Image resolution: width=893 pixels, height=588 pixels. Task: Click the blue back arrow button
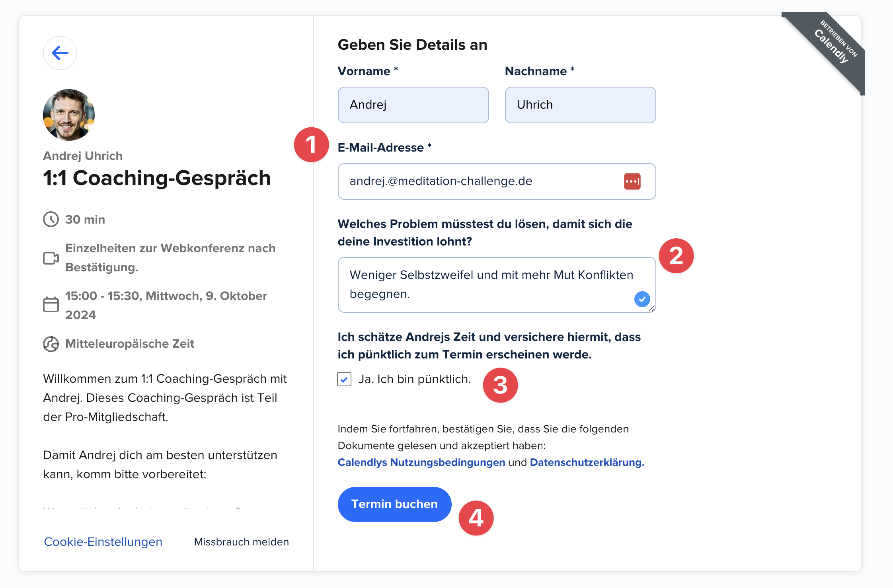point(60,53)
